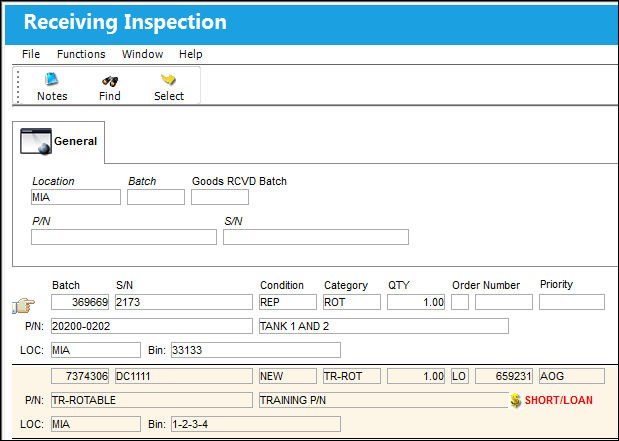Click the TR-ROT category field
The height and width of the screenshot is (441, 619).
(352, 376)
